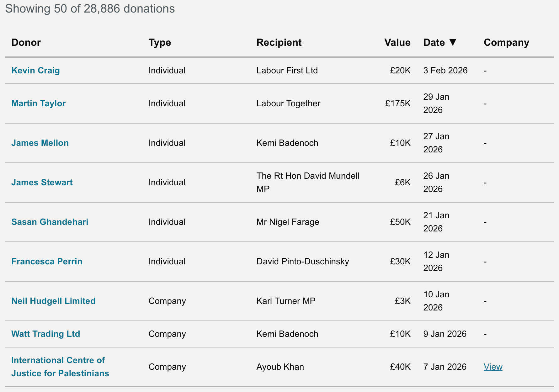The height and width of the screenshot is (392, 559).
Task: Open Sasan Ghandehari donor page
Action: [x=50, y=222]
